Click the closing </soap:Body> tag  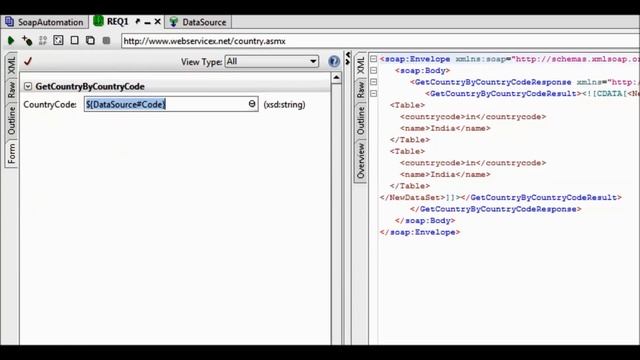click(x=425, y=221)
